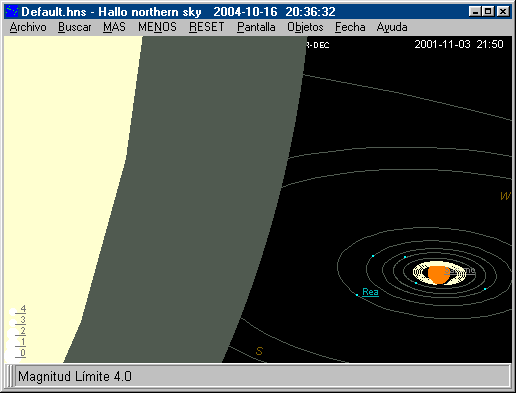Image resolution: width=516 pixels, height=393 pixels.
Task: Click the W compass direction marker
Action: [x=505, y=196]
